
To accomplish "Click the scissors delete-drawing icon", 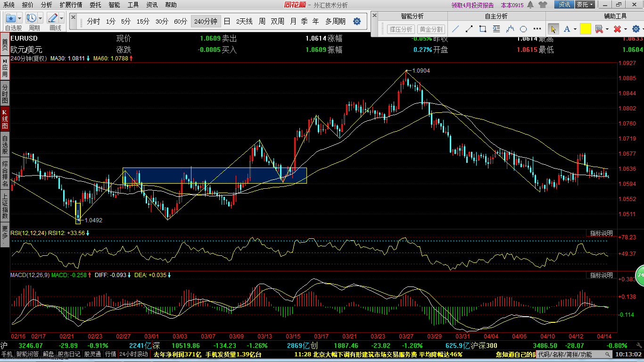I will click(x=599, y=29).
